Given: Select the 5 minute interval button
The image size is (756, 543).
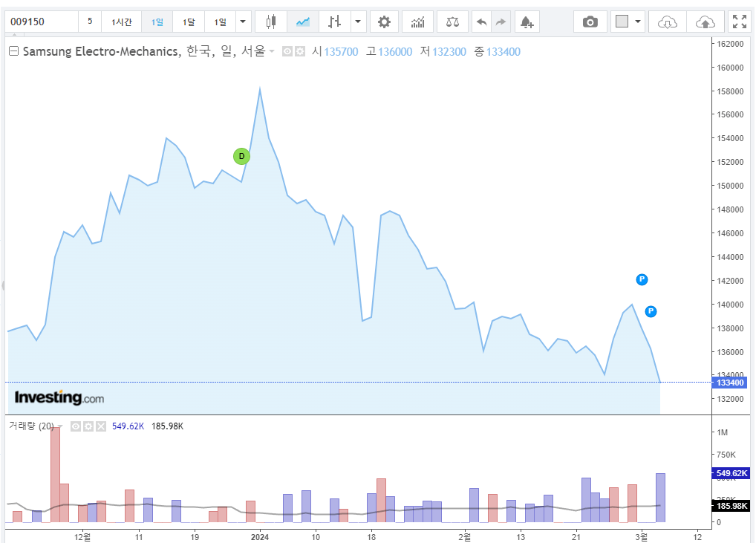Looking at the screenshot, I should (90, 22).
